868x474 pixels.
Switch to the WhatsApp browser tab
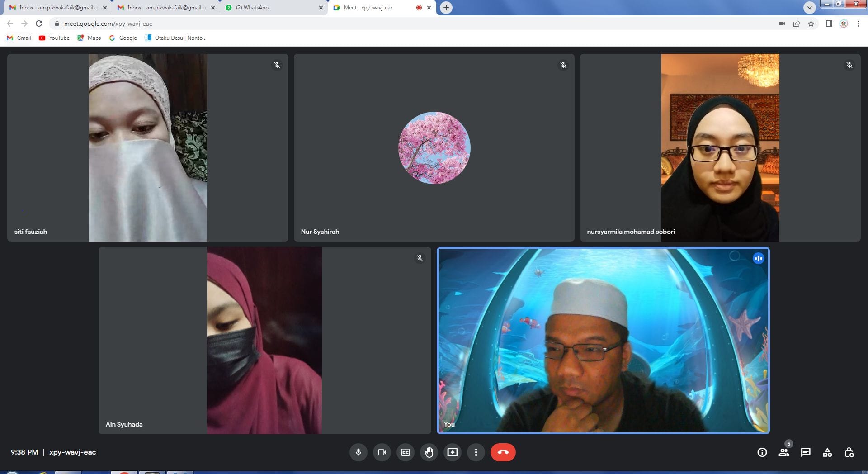click(x=271, y=8)
